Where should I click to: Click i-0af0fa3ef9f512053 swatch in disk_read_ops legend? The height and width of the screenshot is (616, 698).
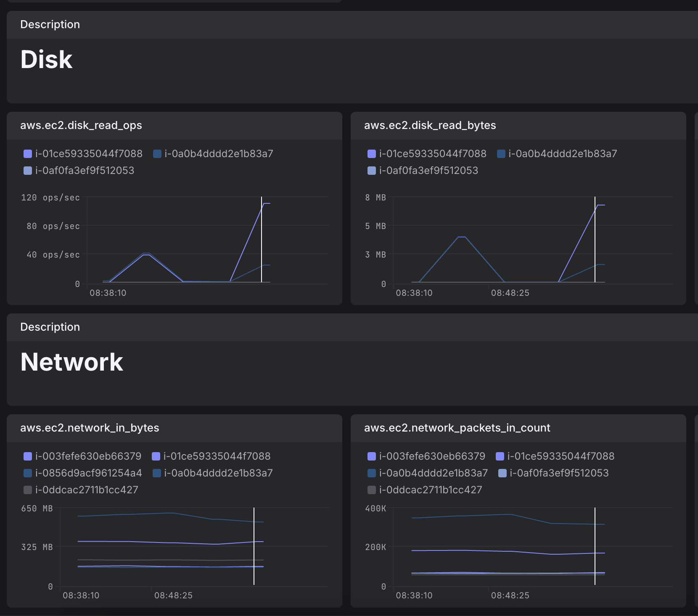28,171
